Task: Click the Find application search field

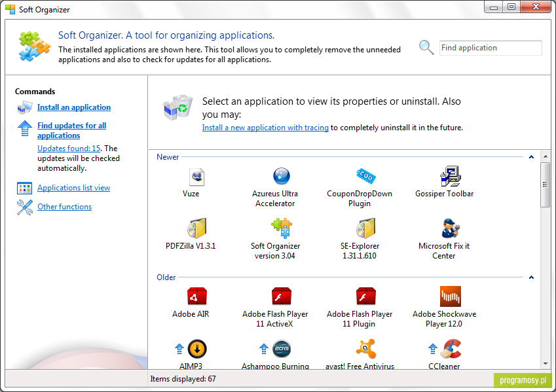Action: (x=491, y=48)
